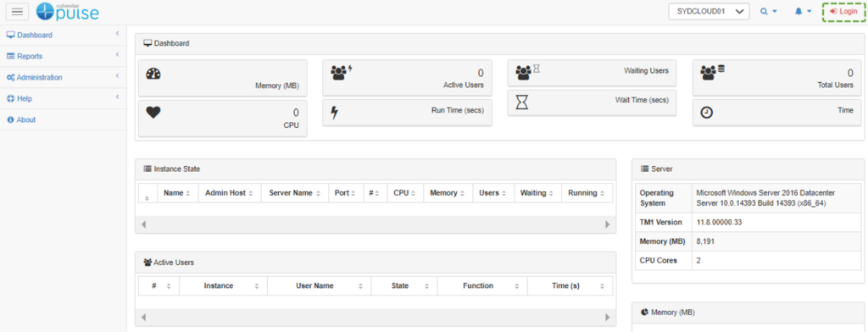868x332 pixels.
Task: Open the notifications bell menu
Action: click(x=803, y=12)
